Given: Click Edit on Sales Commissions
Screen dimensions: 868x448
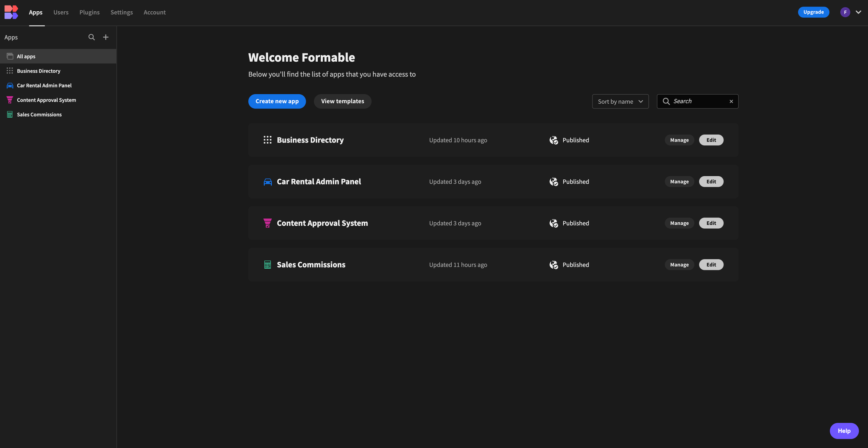Looking at the screenshot, I should tap(711, 264).
